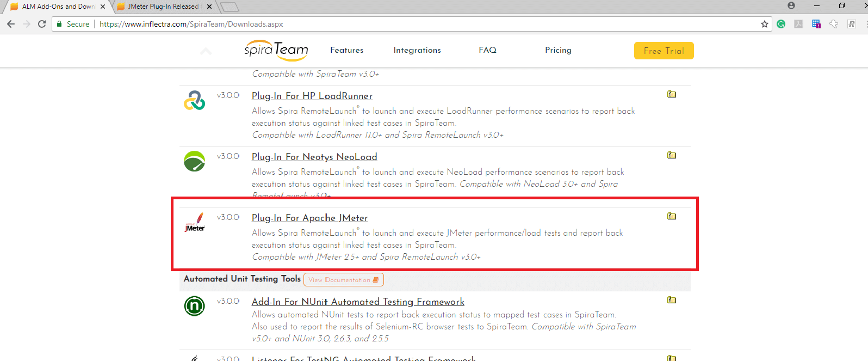The image size is (868, 361).
Task: Open the Plug-In For HP LoadRunner link
Action: click(312, 96)
